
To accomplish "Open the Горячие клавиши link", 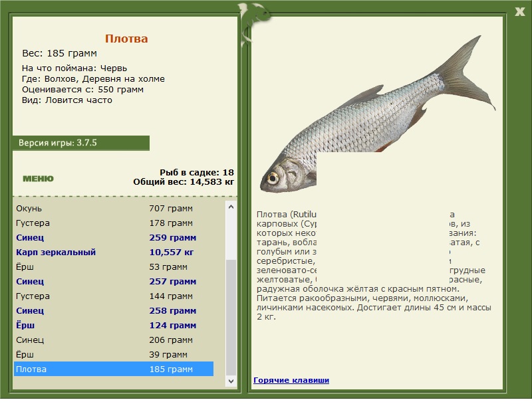I will tap(291, 380).
